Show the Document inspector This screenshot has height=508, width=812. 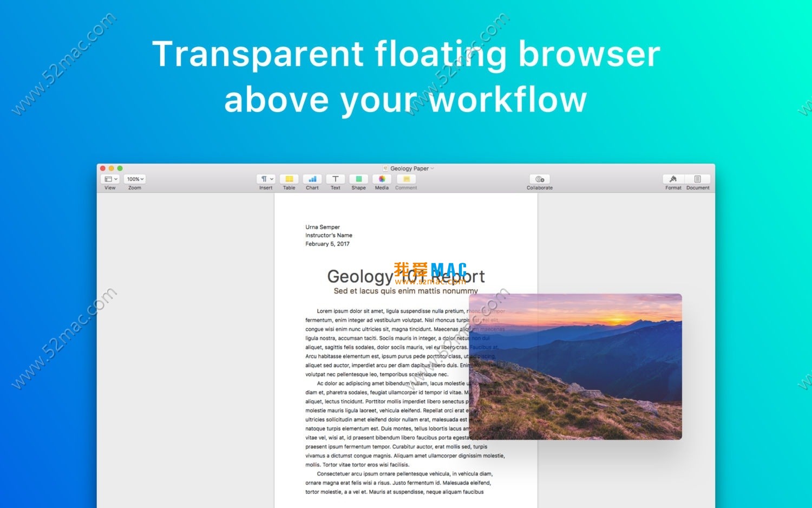(x=697, y=179)
